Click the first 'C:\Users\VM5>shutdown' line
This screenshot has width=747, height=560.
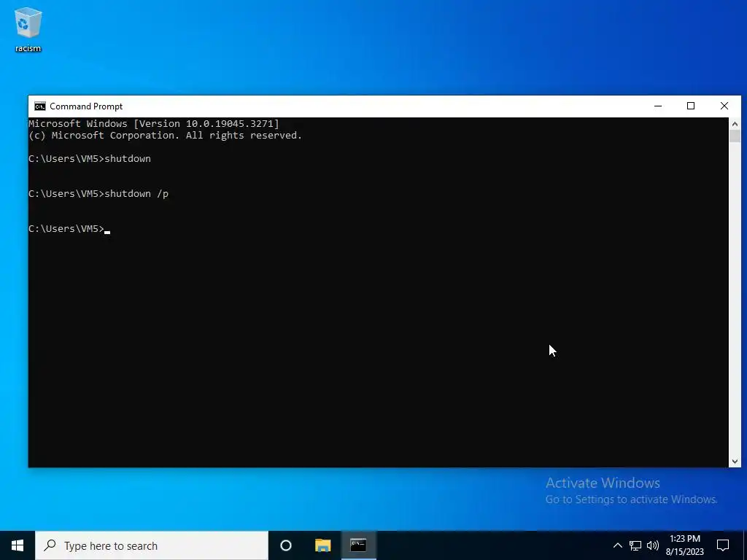click(x=90, y=158)
